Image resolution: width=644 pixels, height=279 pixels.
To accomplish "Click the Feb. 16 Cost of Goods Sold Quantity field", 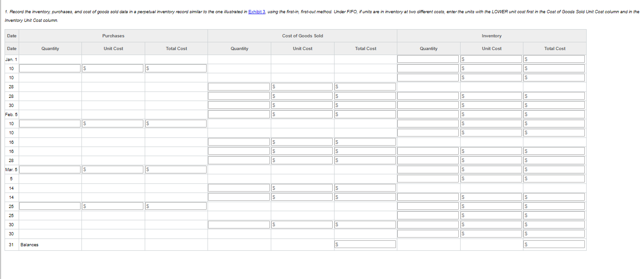I will coord(238,142).
